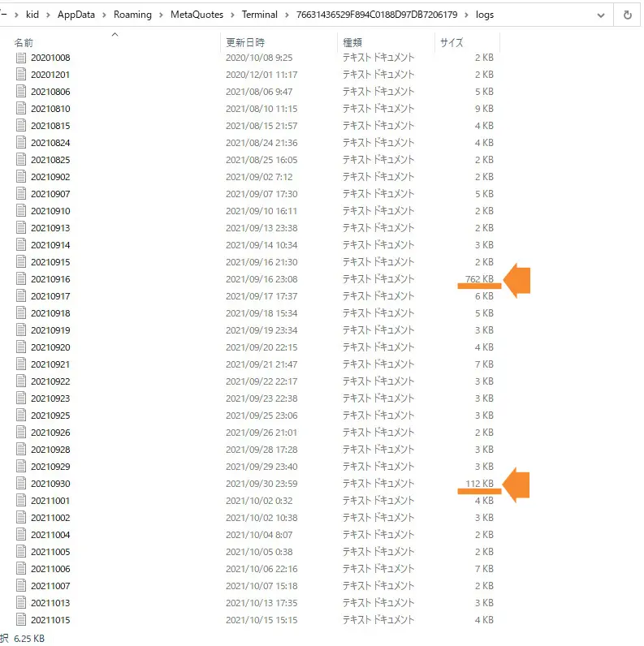
Task: Click the file icon of 20210806
Action: (21, 92)
